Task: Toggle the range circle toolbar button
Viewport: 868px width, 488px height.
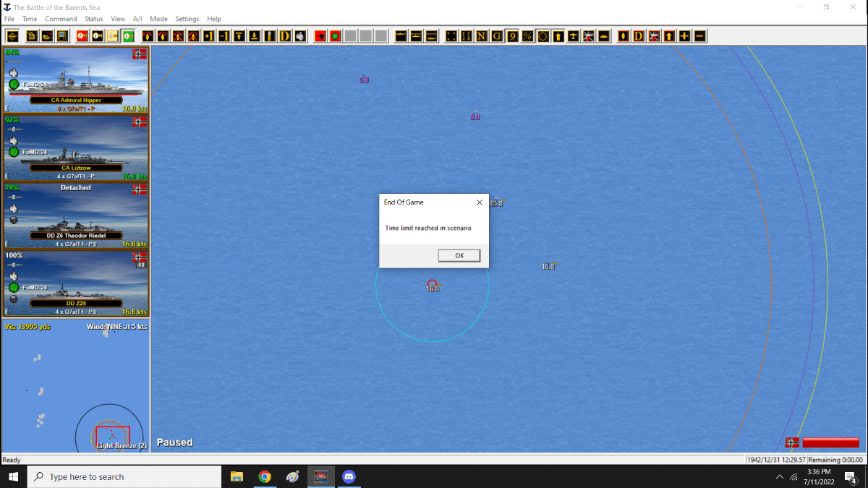Action: click(542, 36)
